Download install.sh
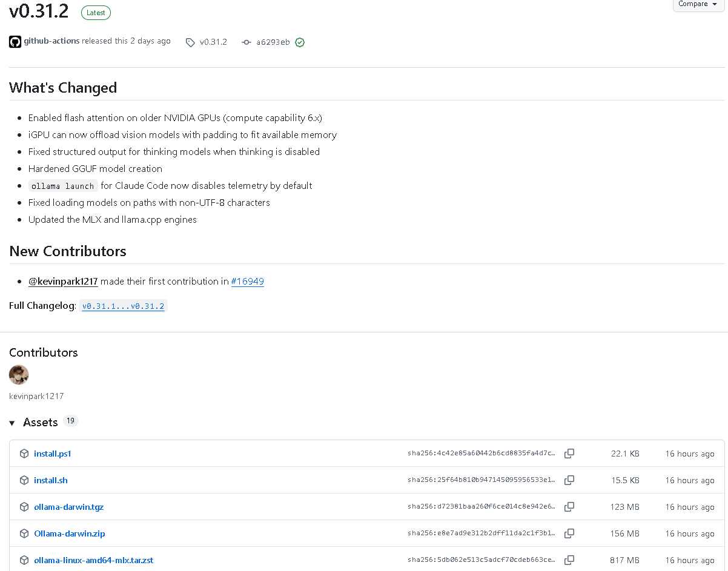This screenshot has width=728, height=571. tap(51, 480)
